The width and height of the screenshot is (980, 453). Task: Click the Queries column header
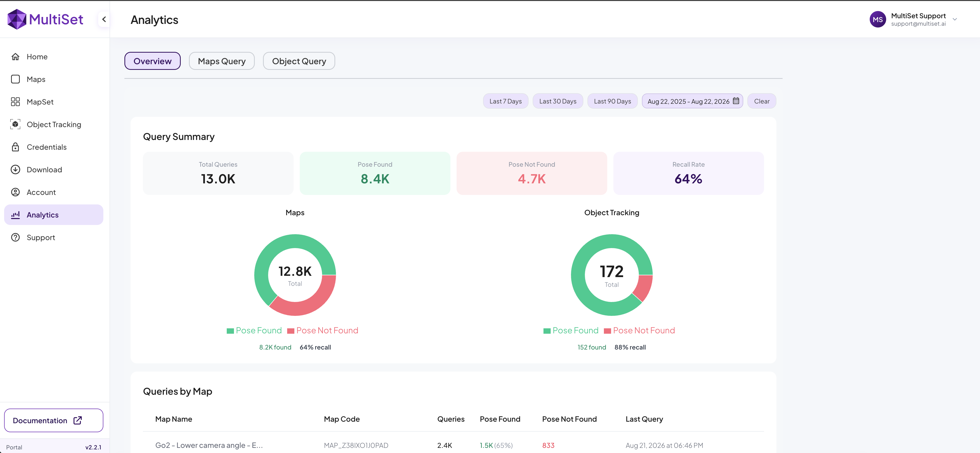click(x=451, y=419)
